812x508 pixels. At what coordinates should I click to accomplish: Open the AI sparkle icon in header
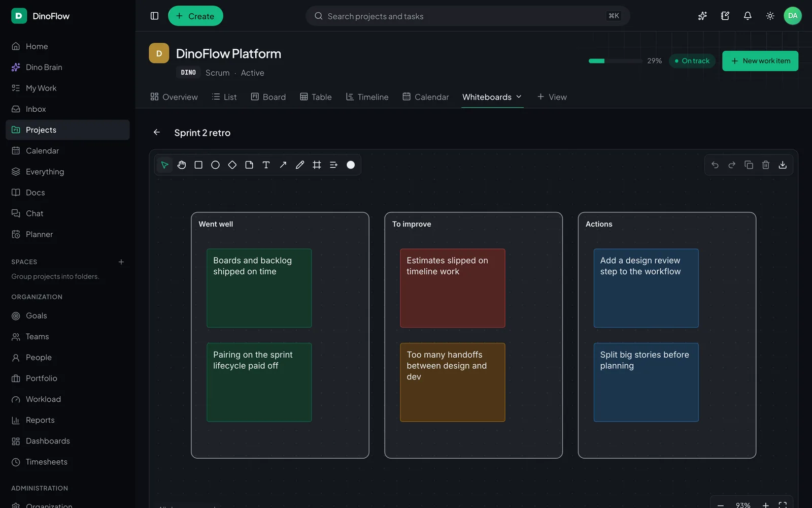702,16
